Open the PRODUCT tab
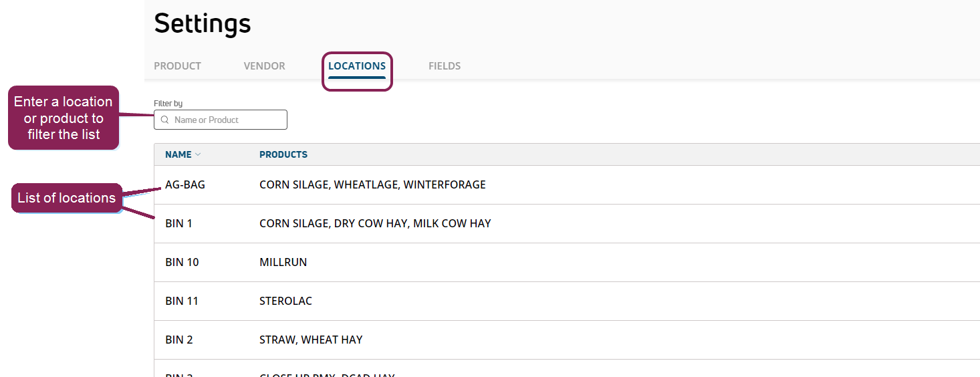The image size is (980, 377). (x=177, y=66)
